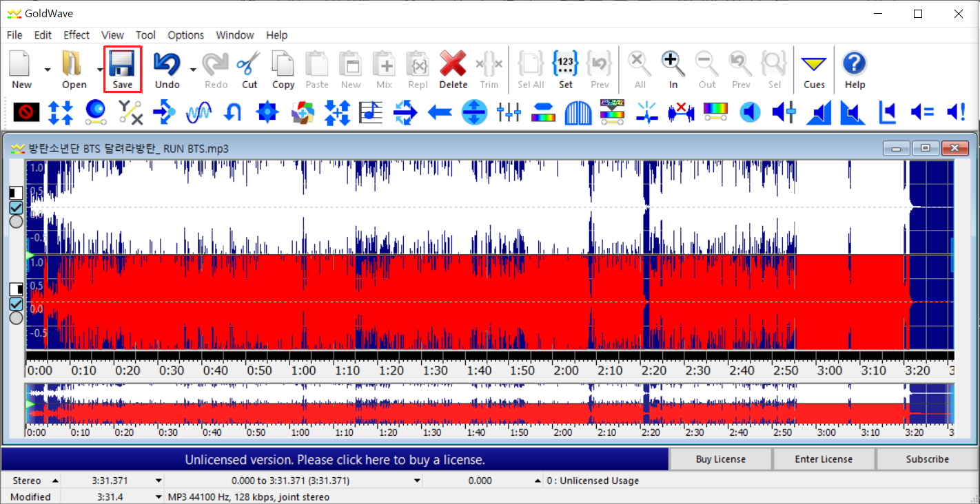Image resolution: width=980 pixels, height=504 pixels.
Task: Open the 3:31.371 length dropdown arrow
Action: 159,481
